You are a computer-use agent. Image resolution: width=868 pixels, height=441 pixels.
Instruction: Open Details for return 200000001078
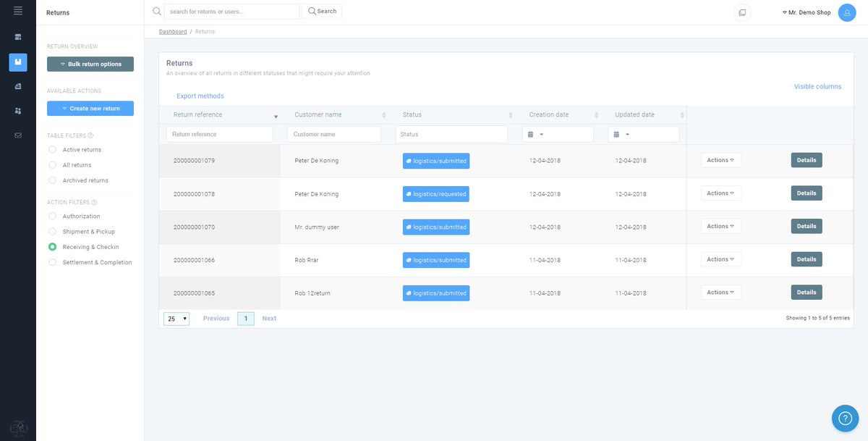coord(807,193)
